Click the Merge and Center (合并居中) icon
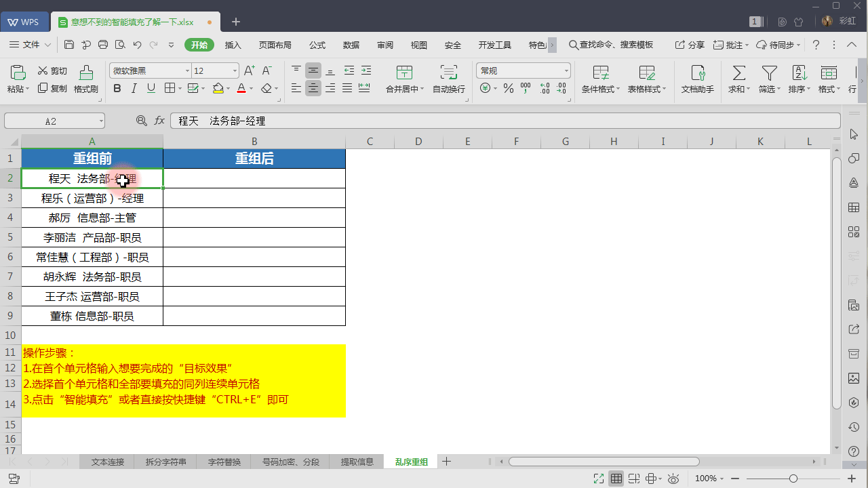868x488 pixels. click(404, 73)
